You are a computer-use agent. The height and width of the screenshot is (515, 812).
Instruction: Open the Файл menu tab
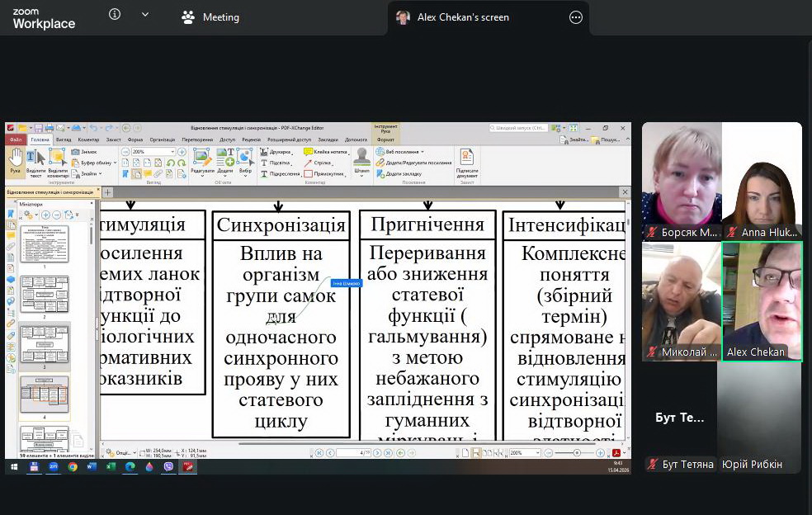(16, 139)
